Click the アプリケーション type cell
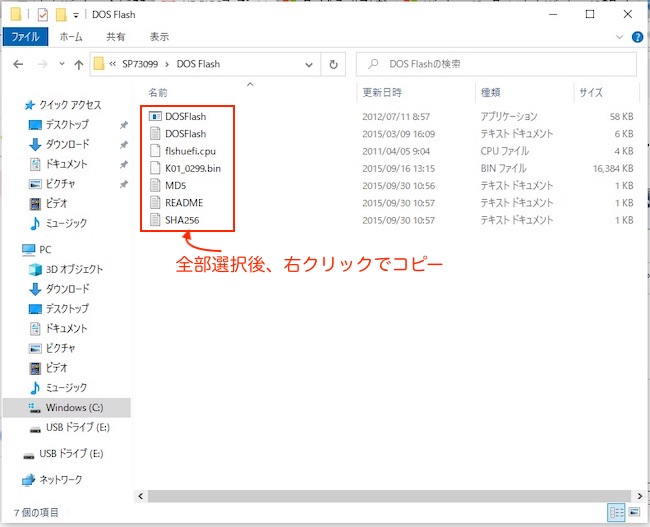Viewport: 650px width, 527px height. 509,117
